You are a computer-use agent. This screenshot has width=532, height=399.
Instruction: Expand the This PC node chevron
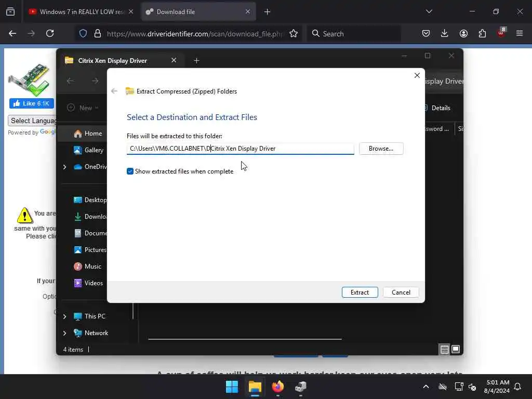pyautogui.click(x=64, y=316)
